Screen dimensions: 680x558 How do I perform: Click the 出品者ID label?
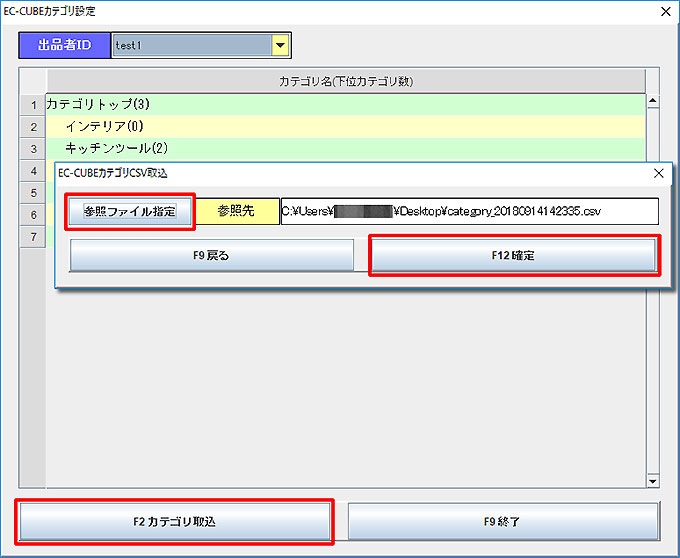pos(65,45)
